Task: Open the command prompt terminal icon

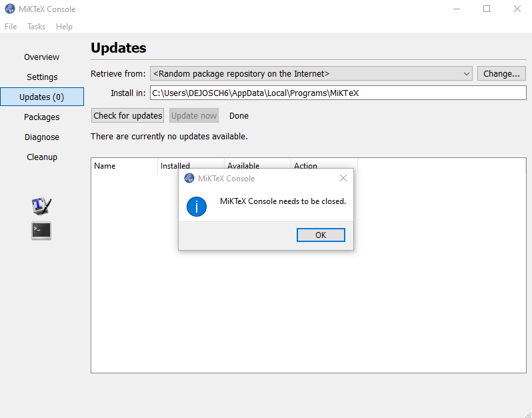Action: [x=41, y=231]
